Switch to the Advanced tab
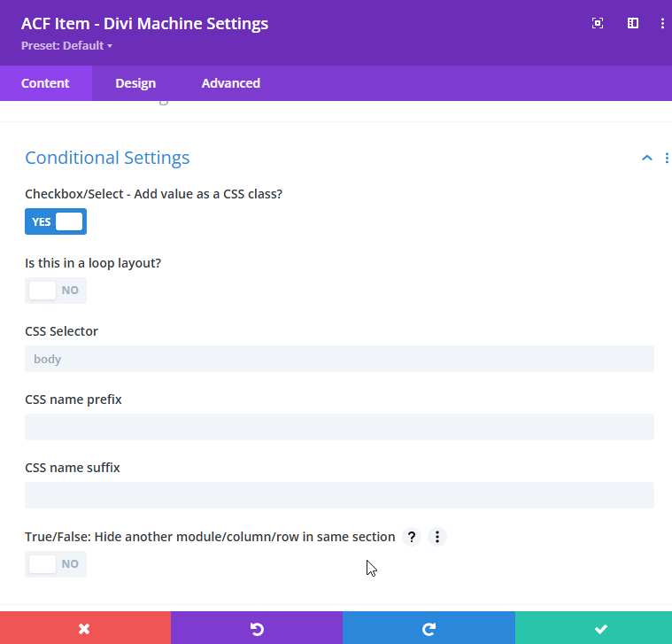Viewport: 672px width, 644px height. [230, 83]
